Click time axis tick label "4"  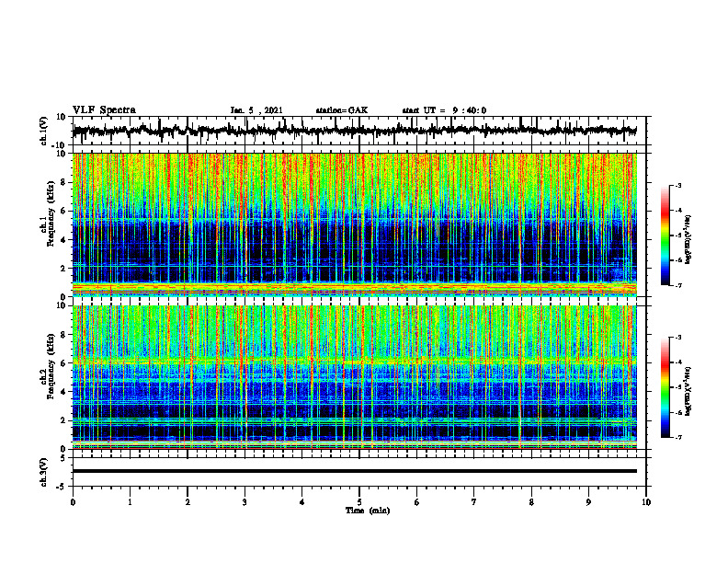pyautogui.click(x=302, y=502)
